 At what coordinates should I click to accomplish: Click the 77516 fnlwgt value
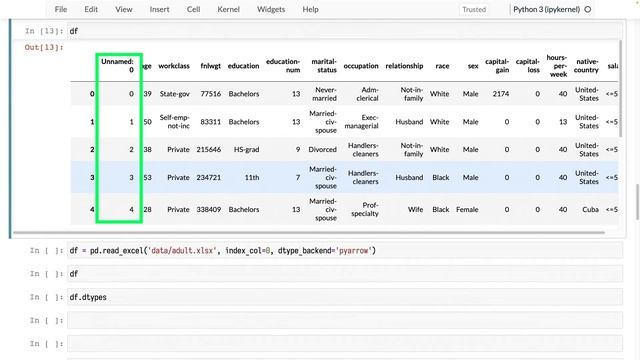tap(211, 94)
